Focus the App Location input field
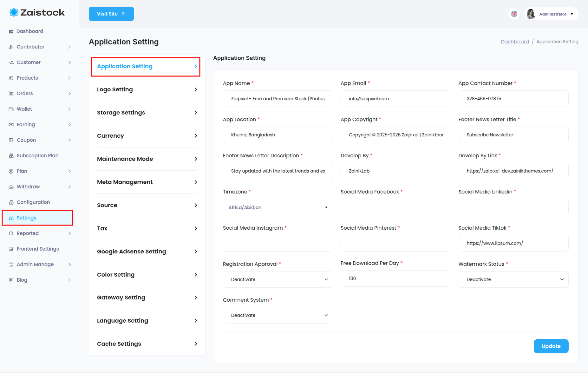Viewport: 588px width, 373px height. coord(278,135)
